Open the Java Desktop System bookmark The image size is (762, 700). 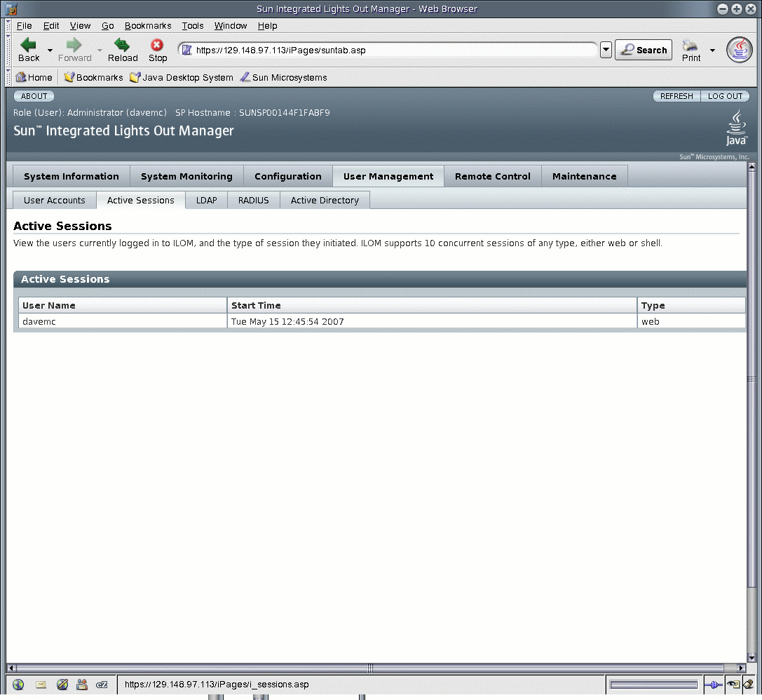point(182,77)
